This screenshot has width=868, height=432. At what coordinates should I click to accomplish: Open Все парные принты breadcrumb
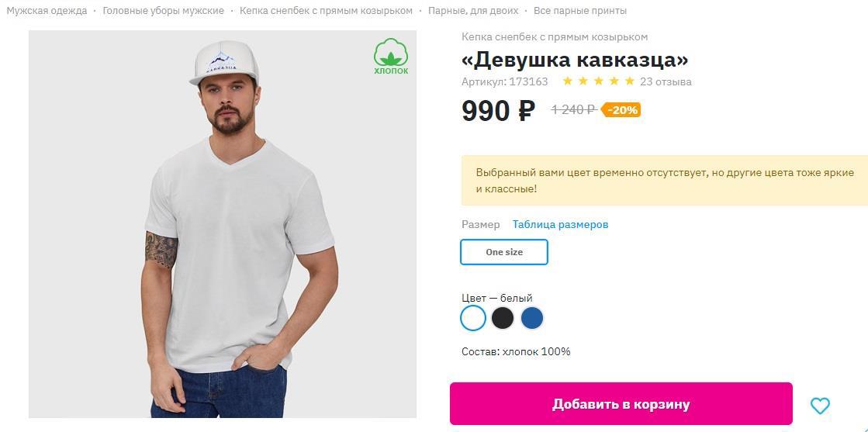point(580,11)
